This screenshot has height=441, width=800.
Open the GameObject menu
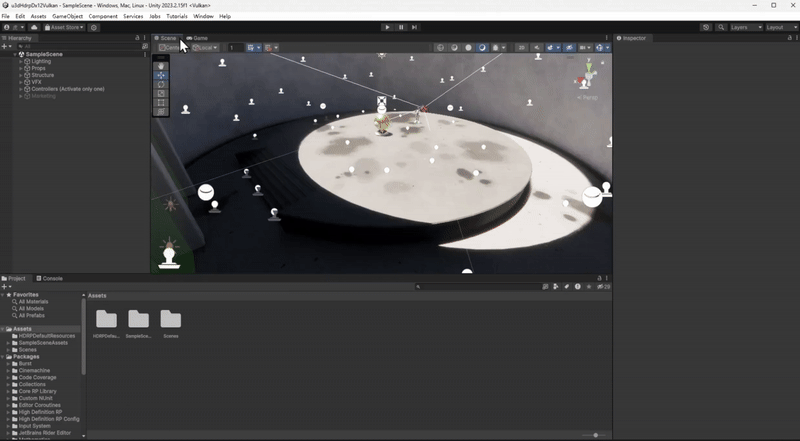[67, 16]
